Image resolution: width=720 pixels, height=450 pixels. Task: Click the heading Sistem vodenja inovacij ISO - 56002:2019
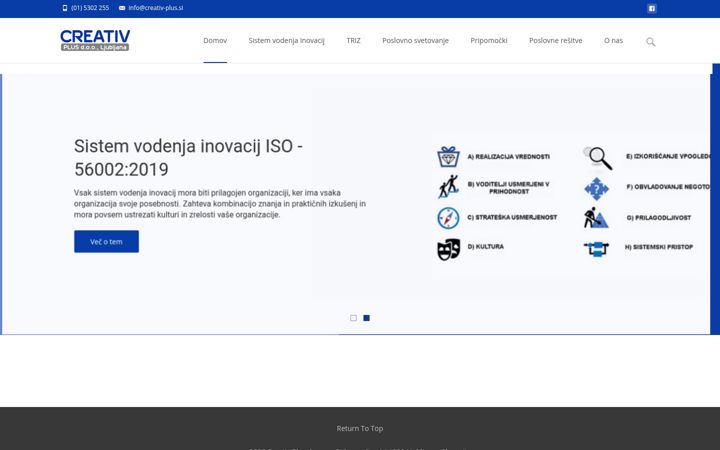tap(188, 158)
